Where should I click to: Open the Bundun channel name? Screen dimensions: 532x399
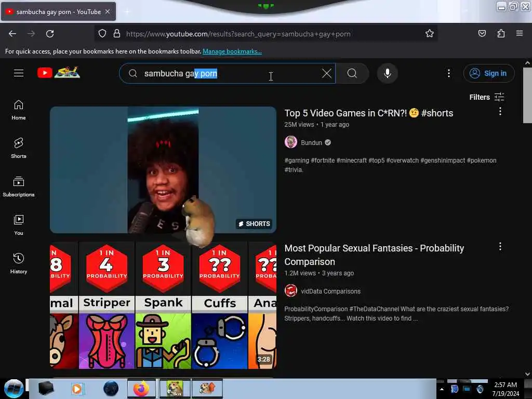(312, 142)
